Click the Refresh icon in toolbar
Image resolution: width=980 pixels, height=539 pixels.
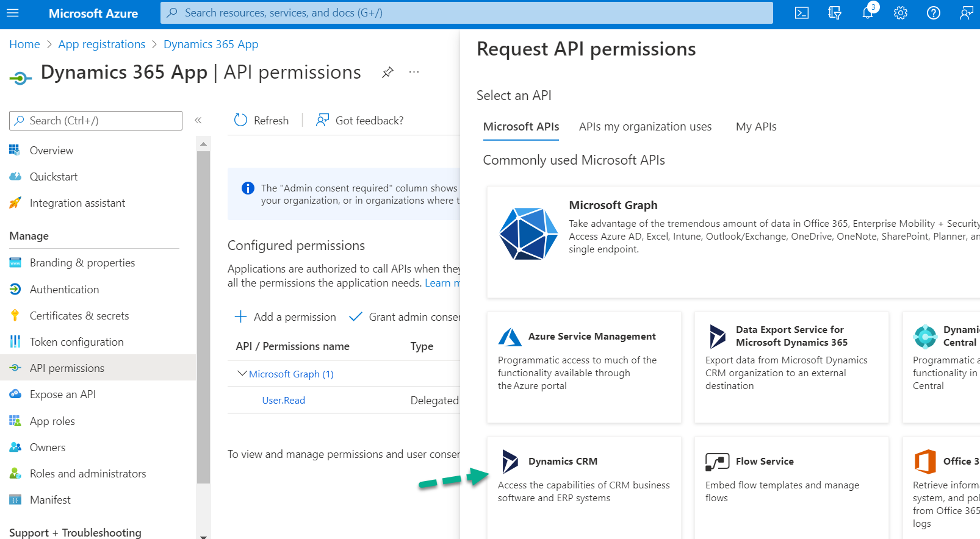(x=241, y=120)
